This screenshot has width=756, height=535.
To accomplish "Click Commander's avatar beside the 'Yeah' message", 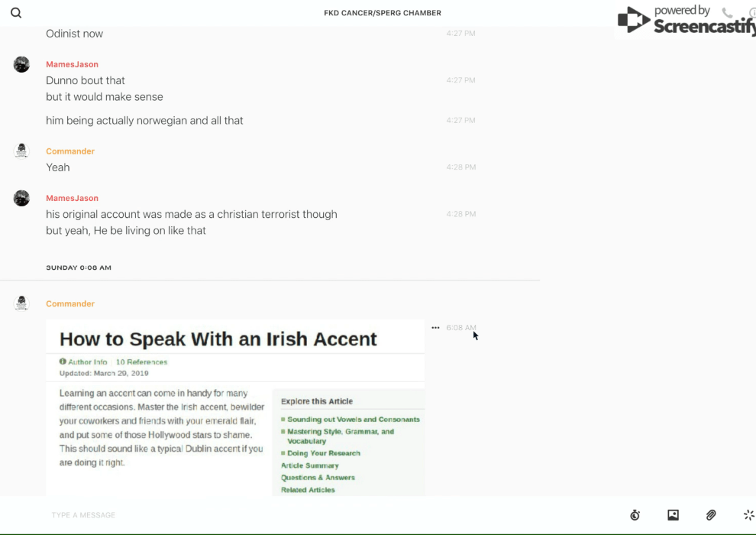I will pyautogui.click(x=21, y=151).
